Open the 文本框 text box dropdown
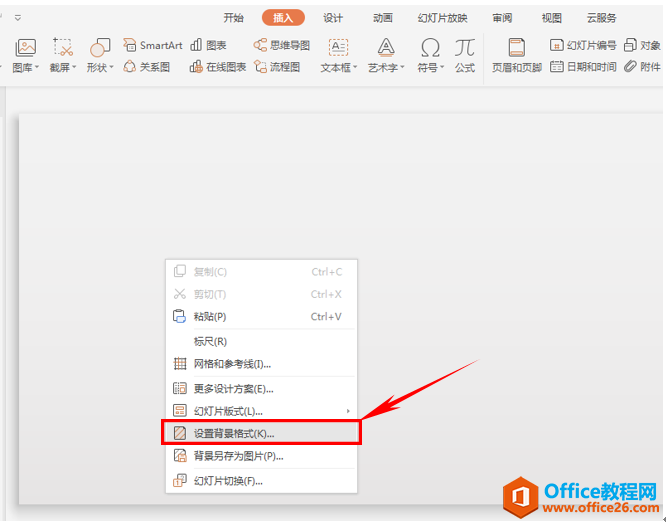Image resolution: width=666 pixels, height=525 pixels. click(x=339, y=67)
